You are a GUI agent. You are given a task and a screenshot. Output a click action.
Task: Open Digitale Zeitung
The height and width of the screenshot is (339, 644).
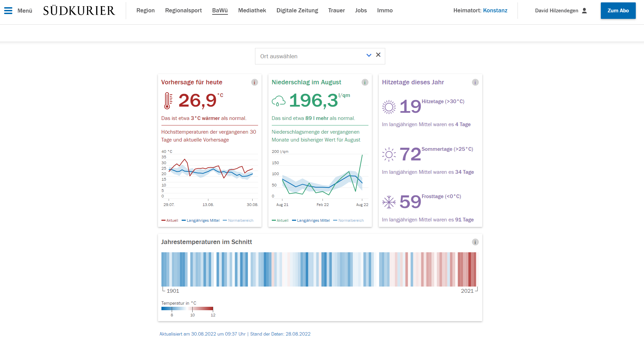(x=297, y=11)
